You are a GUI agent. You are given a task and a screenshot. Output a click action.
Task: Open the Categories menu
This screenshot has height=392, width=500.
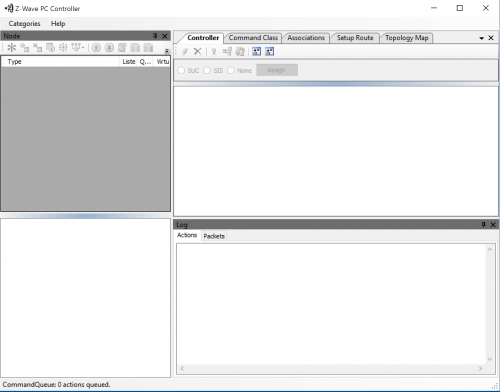tap(24, 24)
